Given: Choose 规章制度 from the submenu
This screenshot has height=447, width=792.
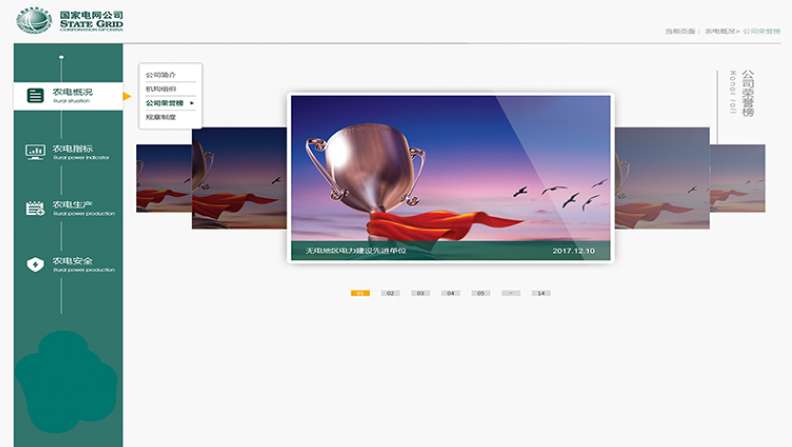Looking at the screenshot, I should (x=160, y=117).
